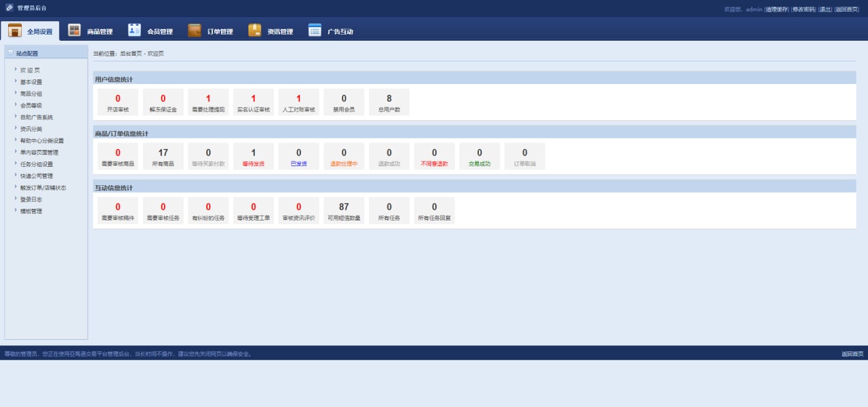
Task: Click the 会员管理 ID card icon
Action: [x=134, y=31]
